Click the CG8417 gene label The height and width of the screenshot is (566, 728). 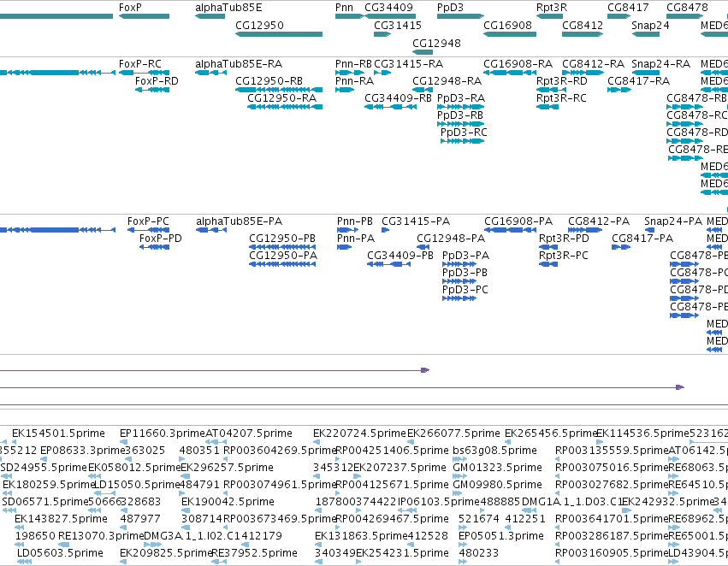click(628, 8)
